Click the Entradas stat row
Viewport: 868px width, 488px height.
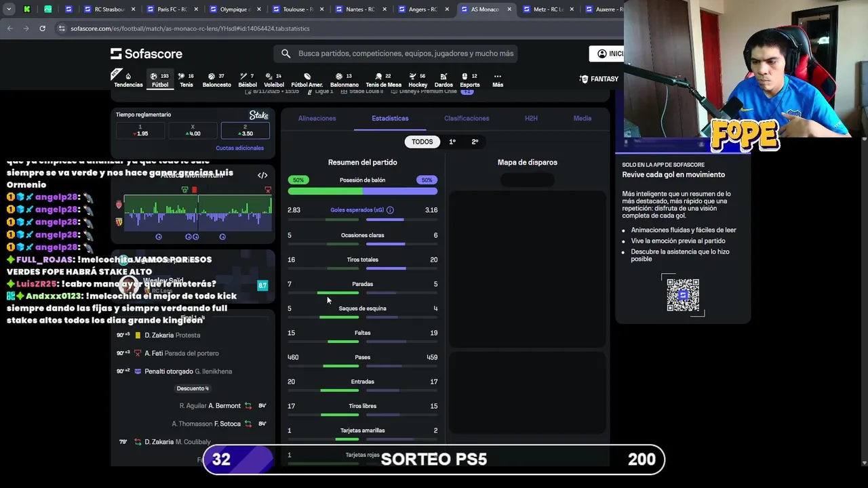point(362,384)
